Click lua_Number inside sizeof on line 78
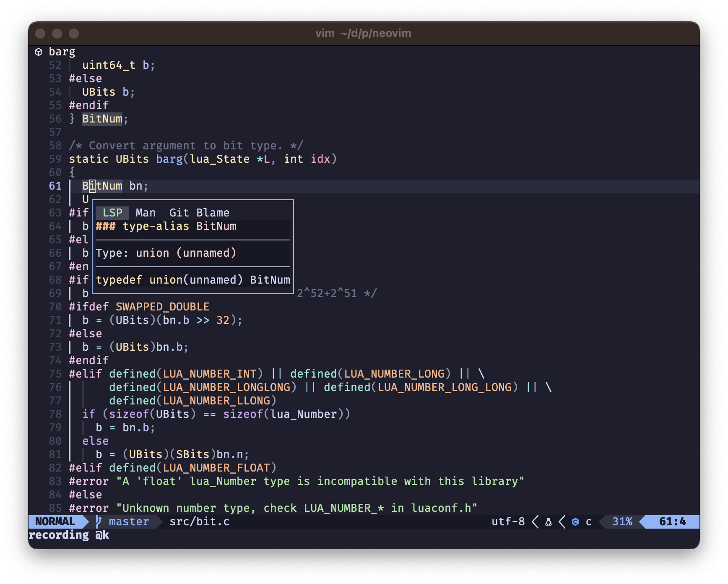The image size is (728, 584). pos(304,414)
